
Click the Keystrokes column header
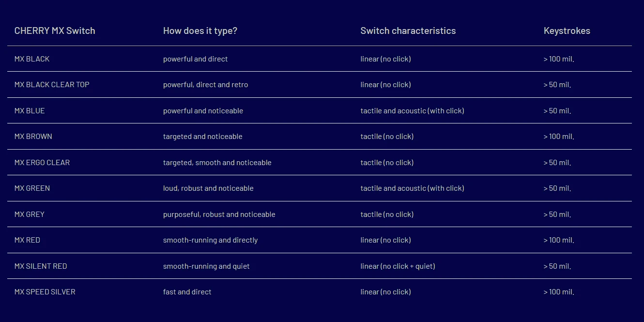[x=567, y=31]
